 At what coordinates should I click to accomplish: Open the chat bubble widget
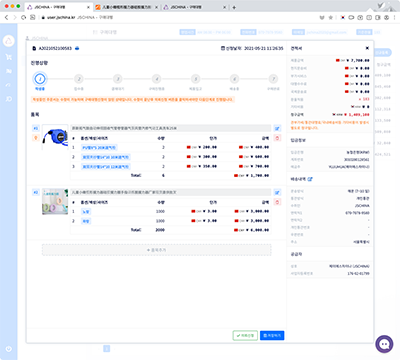[384, 344]
